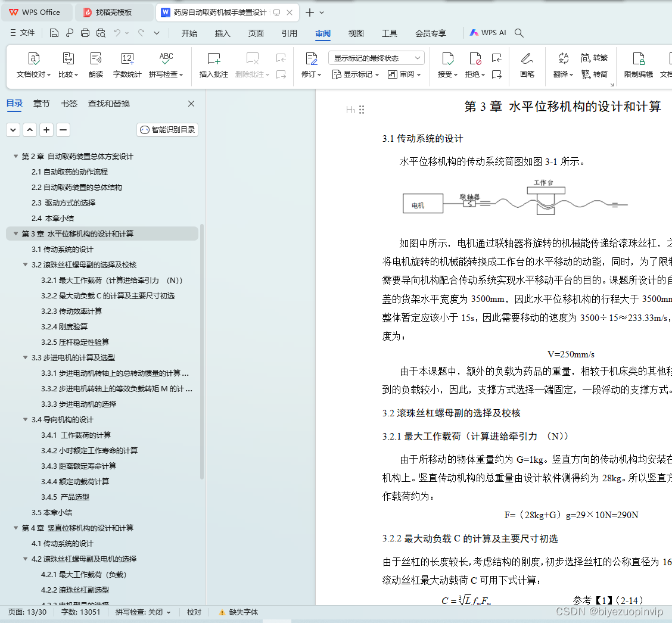
Task: Click 字数: 13051 in status bar
Action: pos(80,612)
